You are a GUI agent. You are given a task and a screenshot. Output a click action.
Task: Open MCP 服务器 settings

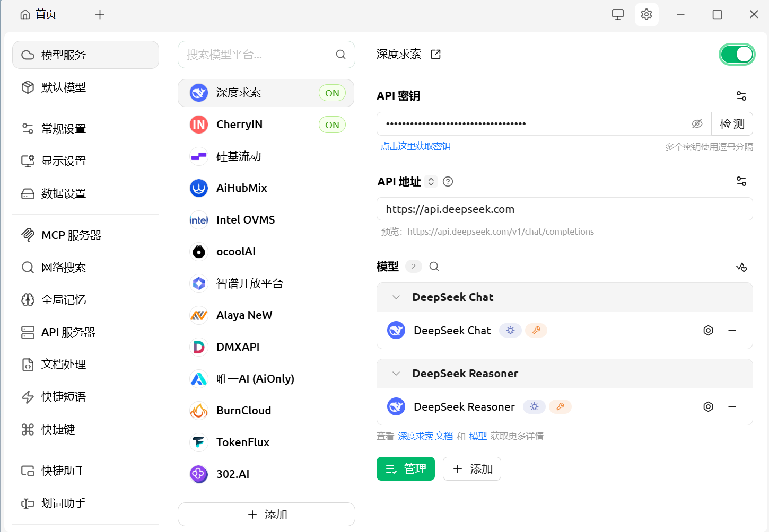coord(85,235)
